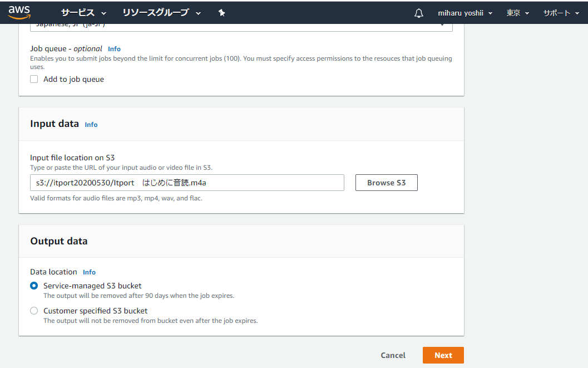Click the AWS logo home icon
This screenshot has width=588, height=368.
click(19, 13)
